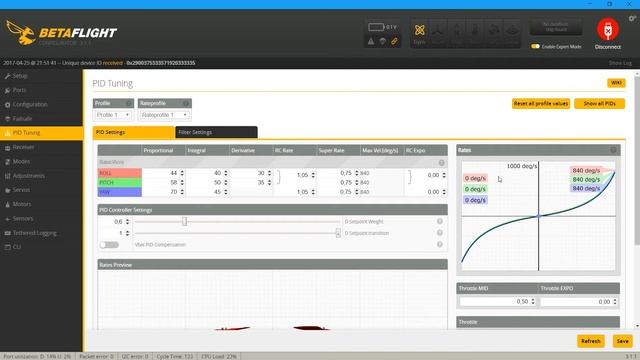Open the WIKI link button
The height and width of the screenshot is (360, 640).
[616, 83]
